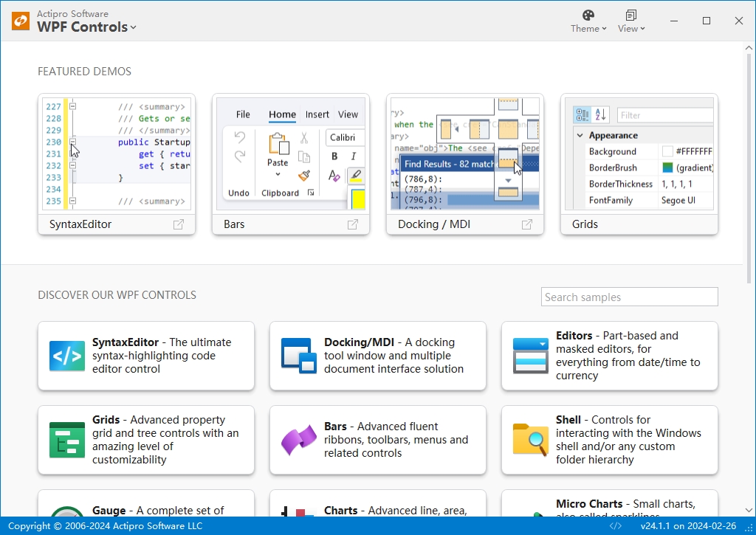Click the DISCOVER OUR WPF CONTROLS heading

tap(117, 295)
